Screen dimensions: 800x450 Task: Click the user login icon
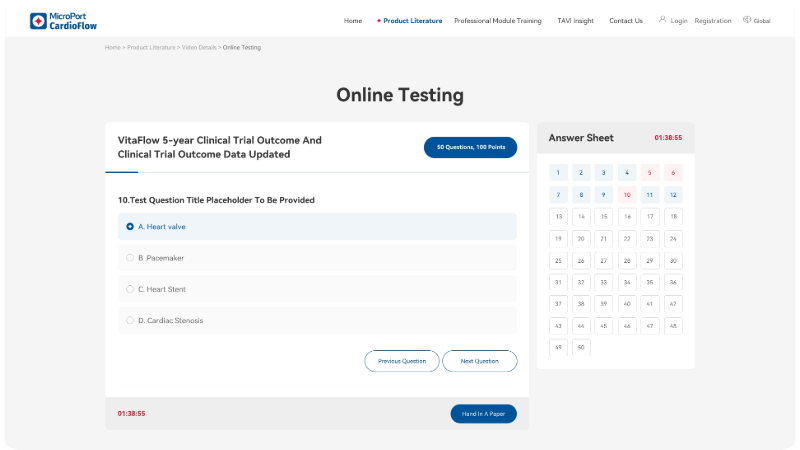click(x=662, y=20)
